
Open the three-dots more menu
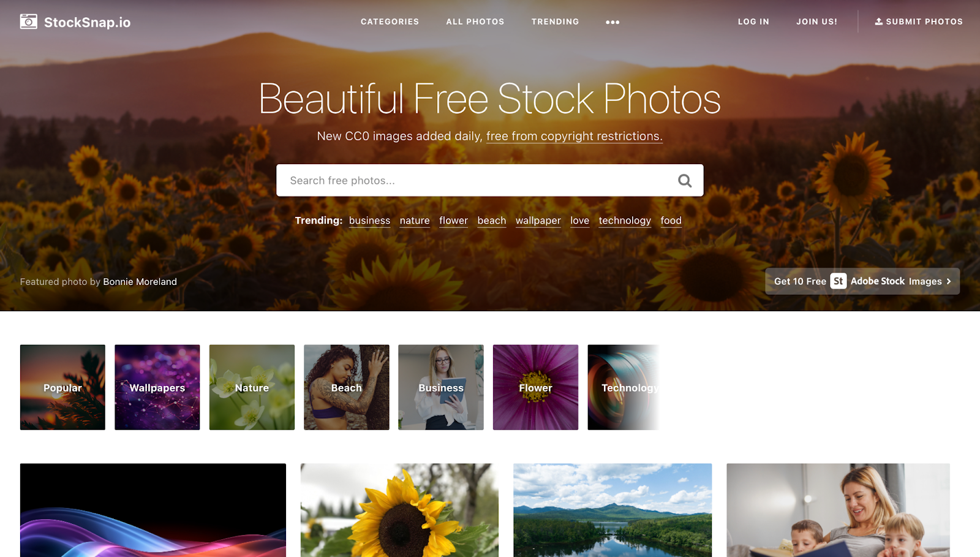612,22
